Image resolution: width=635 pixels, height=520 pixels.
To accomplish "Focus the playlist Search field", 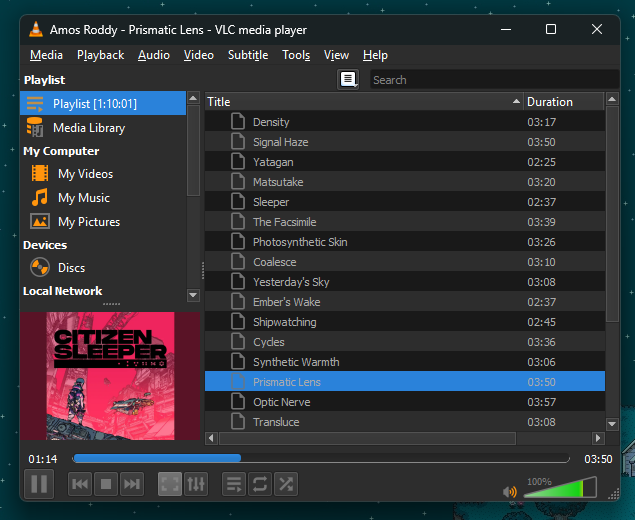I will (x=494, y=80).
